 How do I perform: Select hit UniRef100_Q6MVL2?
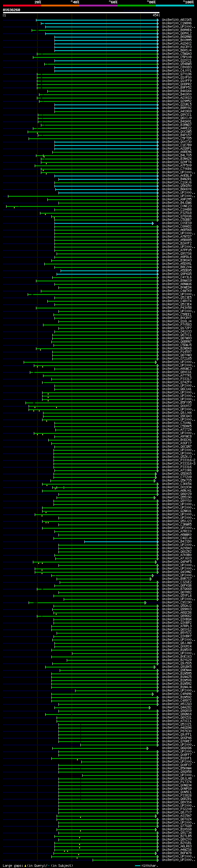[177, 33]
